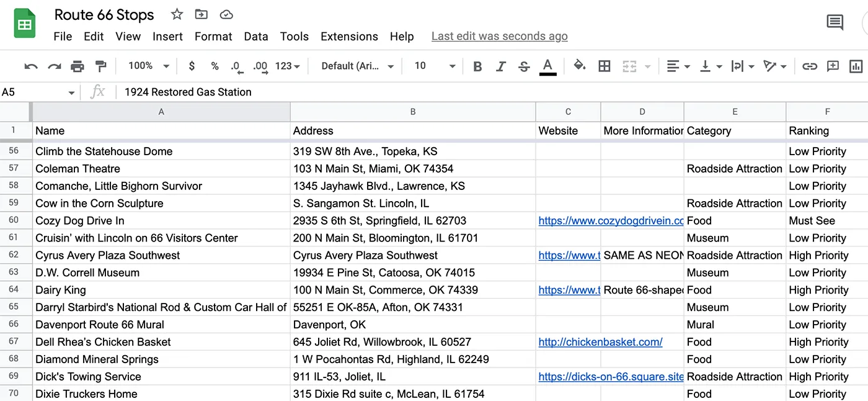868x401 pixels.
Task: Open the Google Sheets home icon
Action: click(25, 24)
